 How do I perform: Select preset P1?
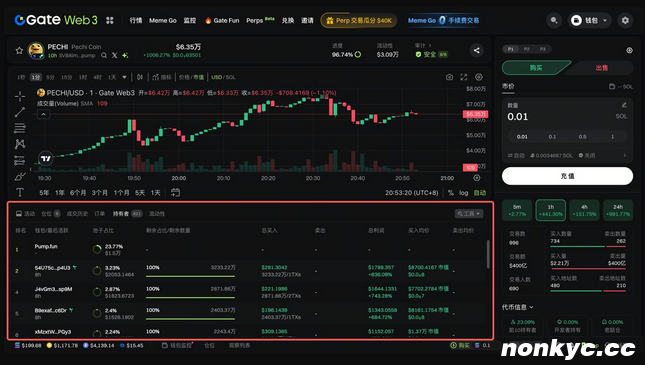[510, 49]
